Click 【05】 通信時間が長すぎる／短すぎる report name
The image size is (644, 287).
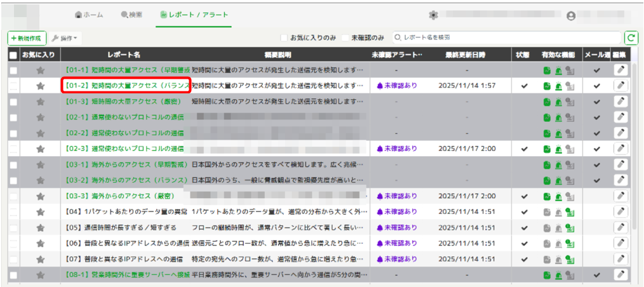pos(121,227)
